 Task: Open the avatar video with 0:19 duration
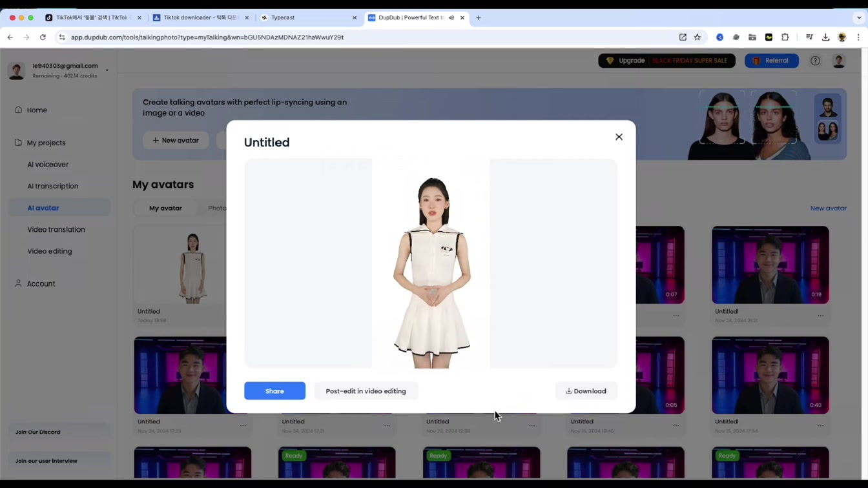[770, 265]
